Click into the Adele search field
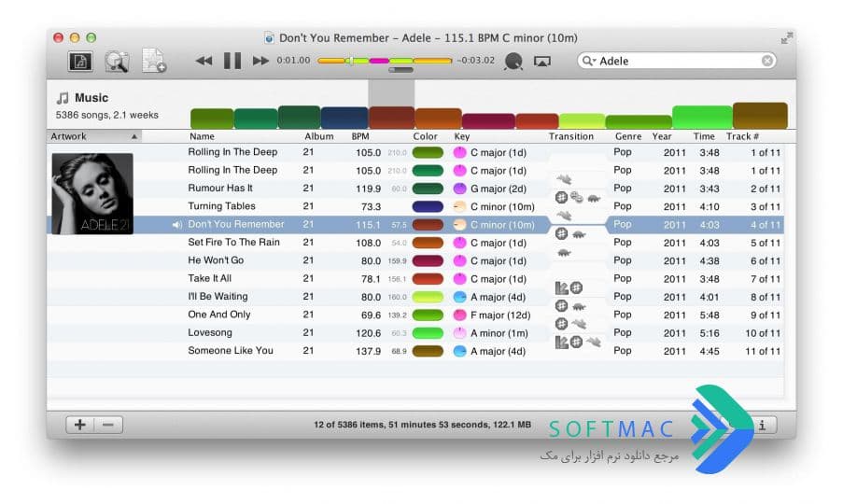843x504 pixels. [x=678, y=61]
